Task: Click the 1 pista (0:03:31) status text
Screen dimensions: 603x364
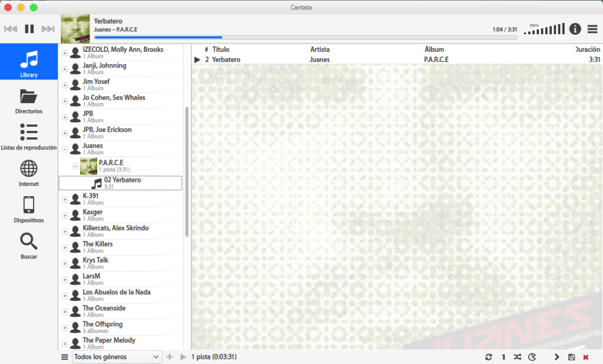Action: [x=214, y=357]
